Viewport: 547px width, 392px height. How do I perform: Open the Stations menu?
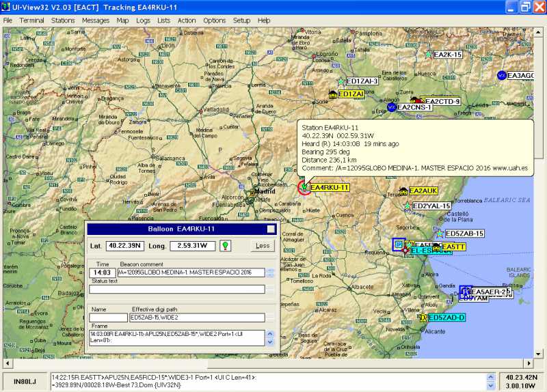[x=63, y=20]
